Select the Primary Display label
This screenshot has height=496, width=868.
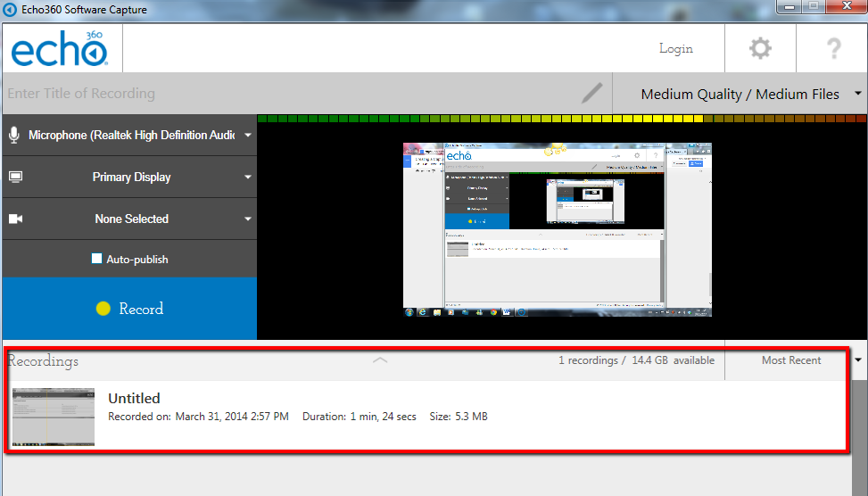[131, 178]
